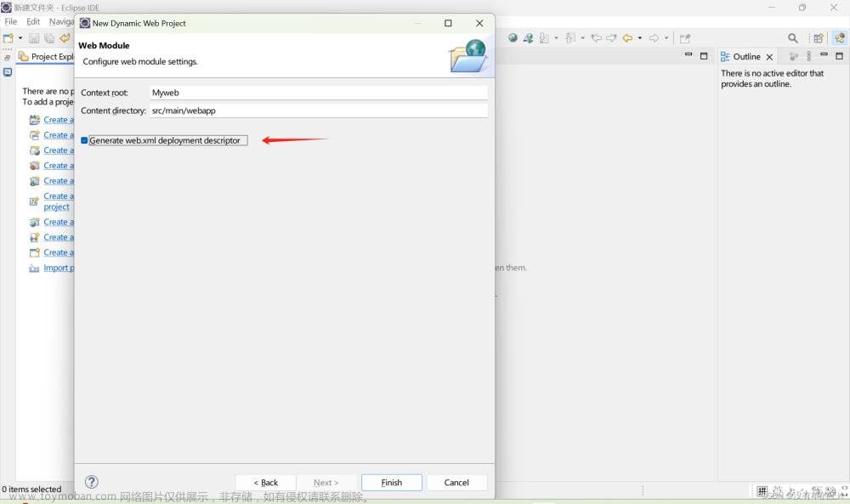Click the Save icon in the main toolbar
The height and width of the screenshot is (504, 850).
point(34,38)
